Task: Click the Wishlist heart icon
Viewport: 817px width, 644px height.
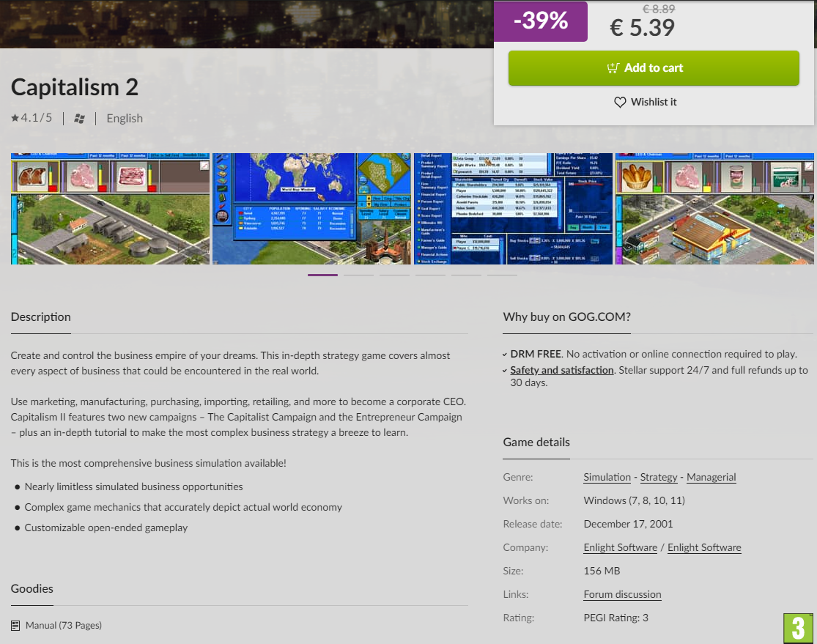Action: coord(619,102)
